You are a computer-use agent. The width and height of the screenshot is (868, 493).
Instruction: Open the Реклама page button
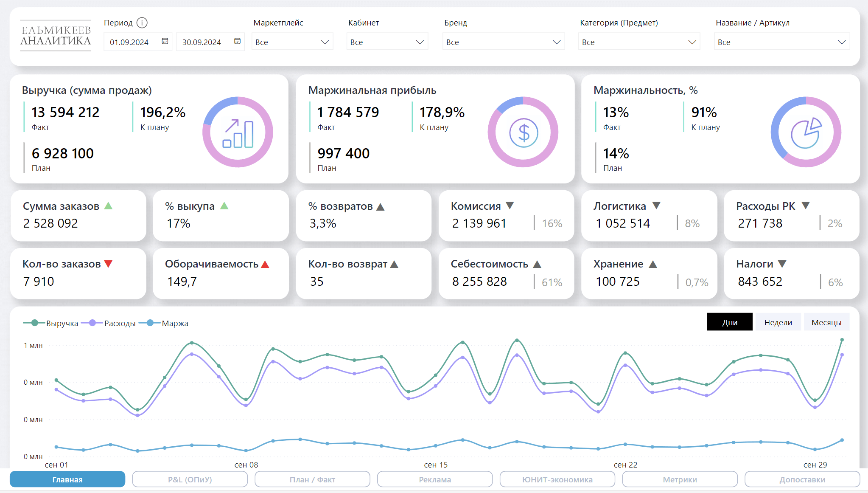[x=435, y=479]
